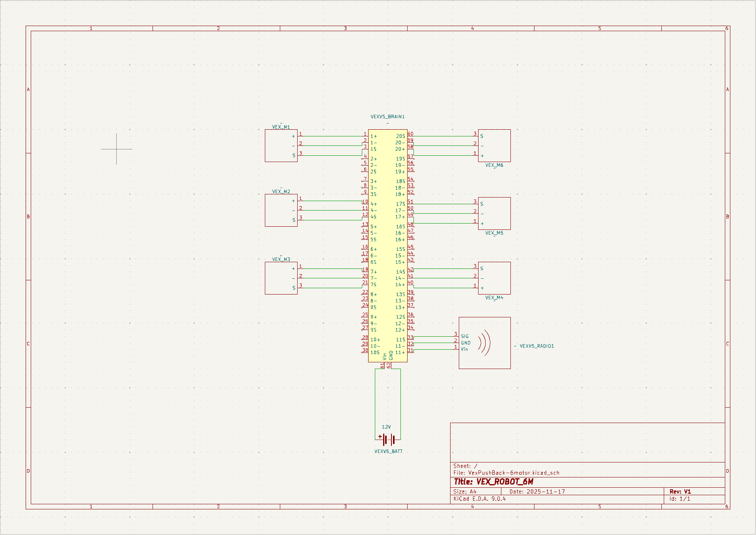The width and height of the screenshot is (756, 535).
Task: Click the VEXV5_BRAIN1 reference label
Action: pyautogui.click(x=387, y=116)
